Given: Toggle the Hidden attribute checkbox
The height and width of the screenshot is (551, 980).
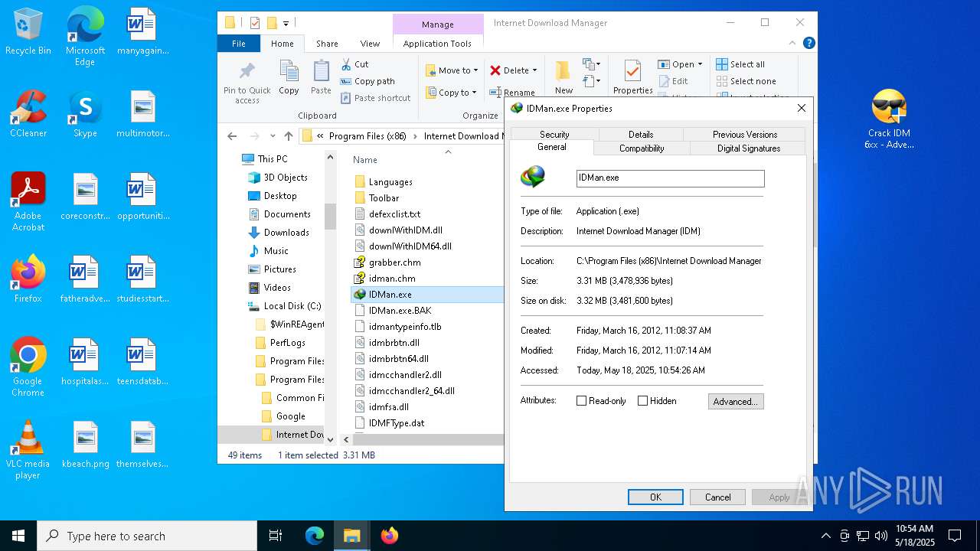Looking at the screenshot, I should pos(642,401).
